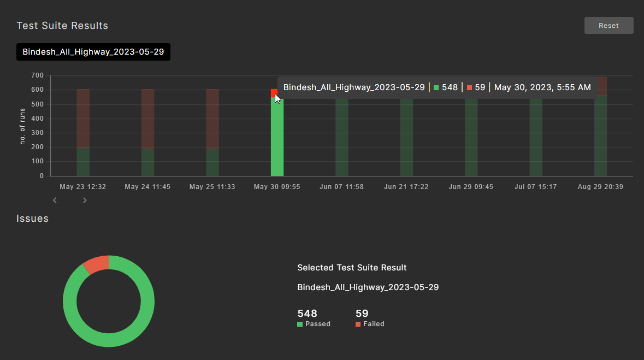The height and width of the screenshot is (360, 644).
Task: Select red failed portion of May 25 11:33 bar
Action: (212, 117)
